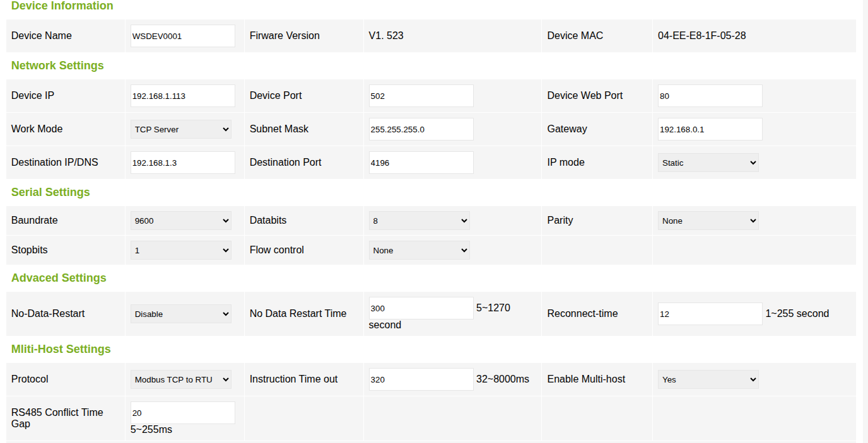Click the Device Name input field
The image size is (868, 443).
tap(182, 36)
